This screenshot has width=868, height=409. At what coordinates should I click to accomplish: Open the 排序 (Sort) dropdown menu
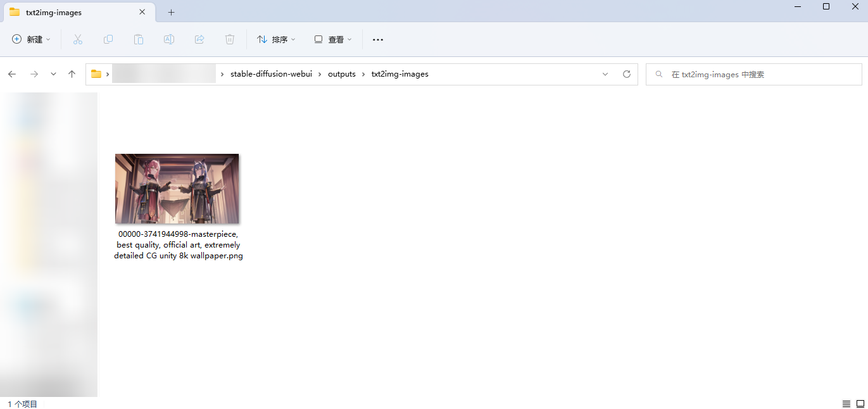(276, 39)
